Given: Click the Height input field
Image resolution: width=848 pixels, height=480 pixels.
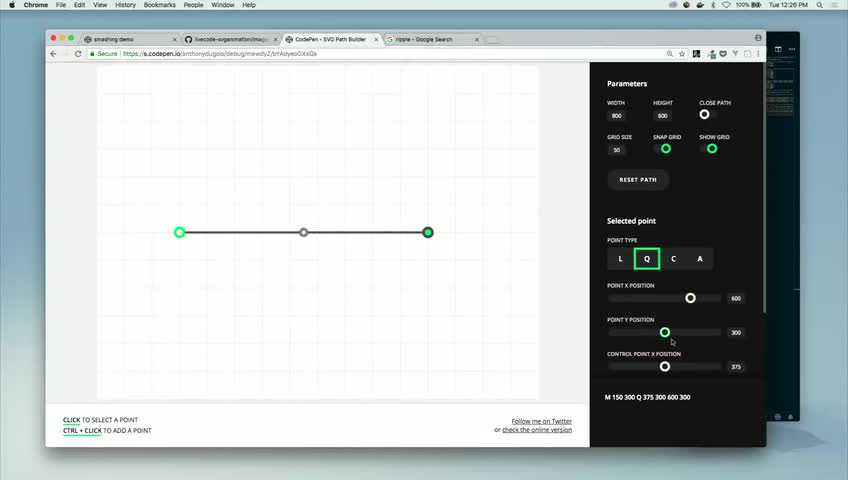Looking at the screenshot, I should click(663, 116).
